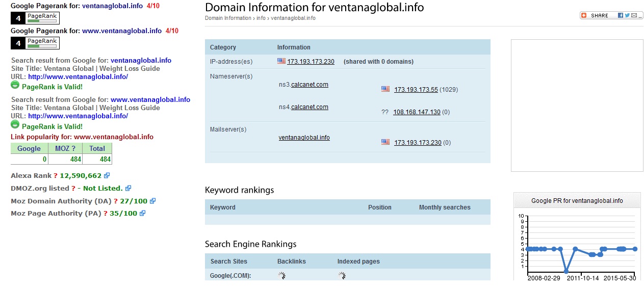Click the flag icon beside 173.193.173.55
Screen dimensions: 644x288
click(385, 89)
